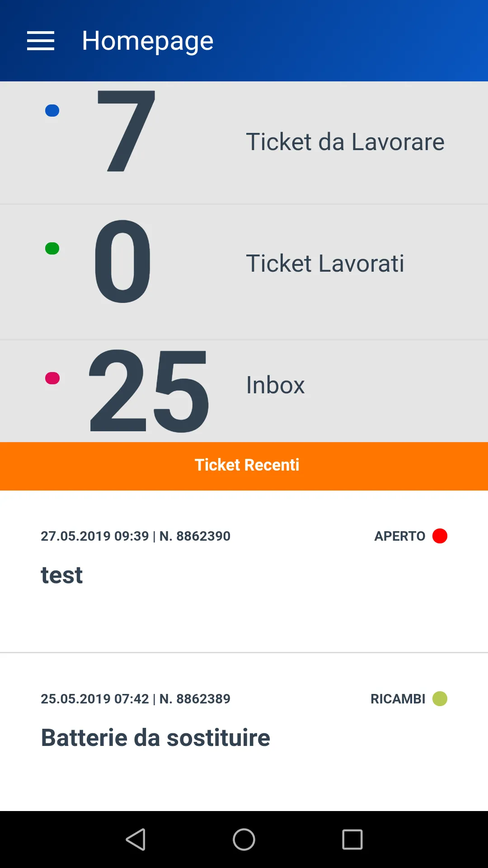The height and width of the screenshot is (868, 488).
Task: Click the lime RICAMBI status dot
Action: (x=440, y=698)
